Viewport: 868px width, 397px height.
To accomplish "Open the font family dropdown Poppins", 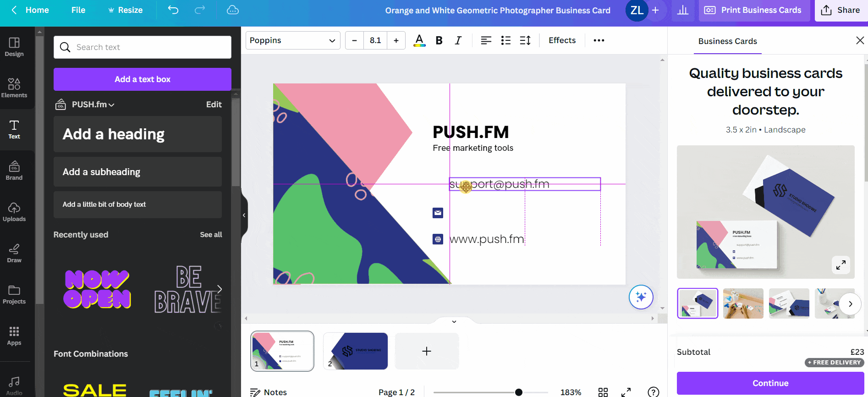I will pyautogui.click(x=293, y=40).
